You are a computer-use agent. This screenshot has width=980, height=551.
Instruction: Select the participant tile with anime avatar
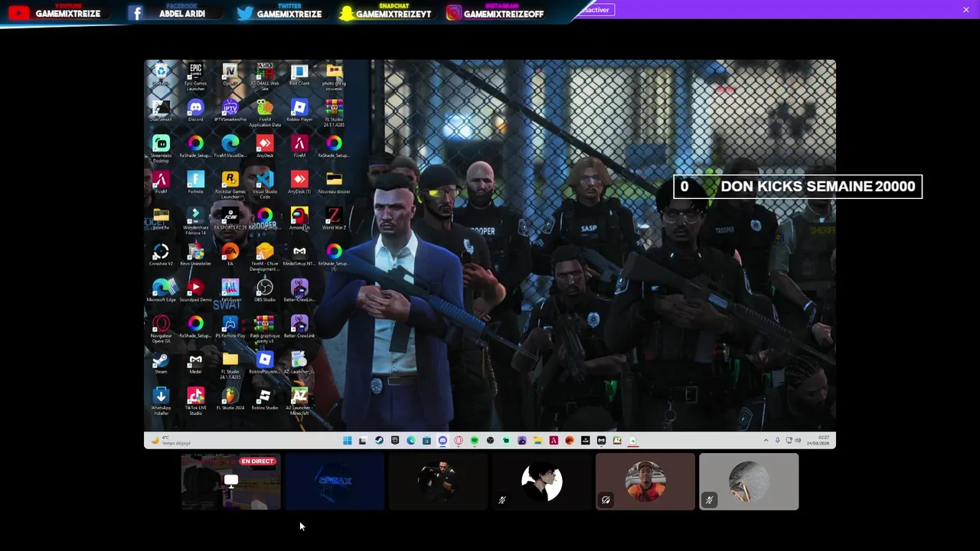click(542, 481)
